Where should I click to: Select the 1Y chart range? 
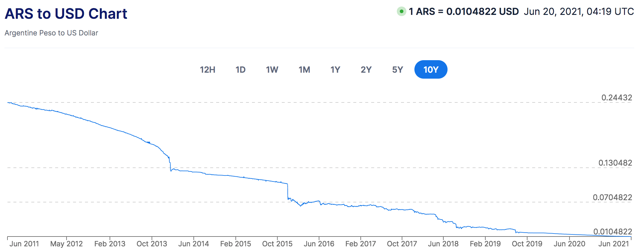point(335,70)
